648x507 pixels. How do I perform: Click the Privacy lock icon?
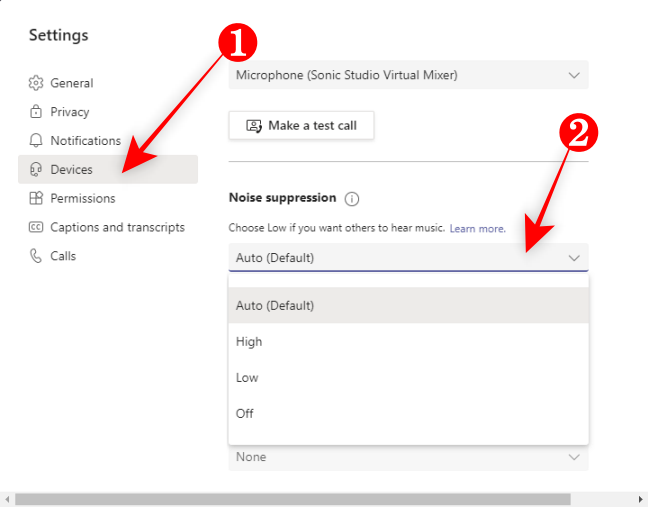36,112
